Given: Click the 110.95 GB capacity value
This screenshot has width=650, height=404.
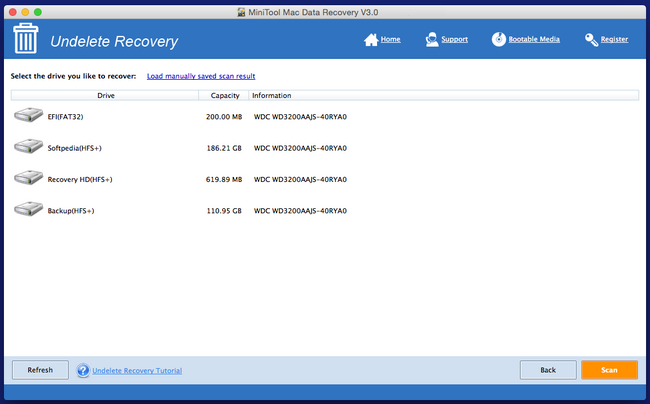Looking at the screenshot, I should coord(224,211).
